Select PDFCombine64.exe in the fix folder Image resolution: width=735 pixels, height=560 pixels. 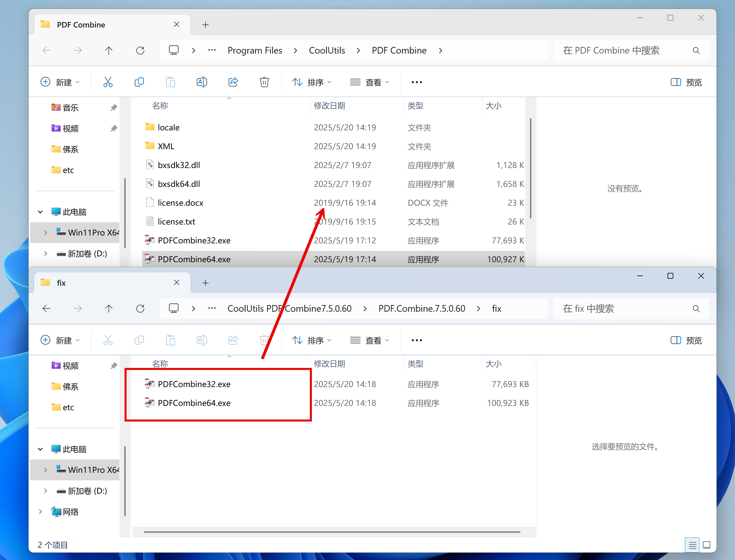tap(194, 403)
